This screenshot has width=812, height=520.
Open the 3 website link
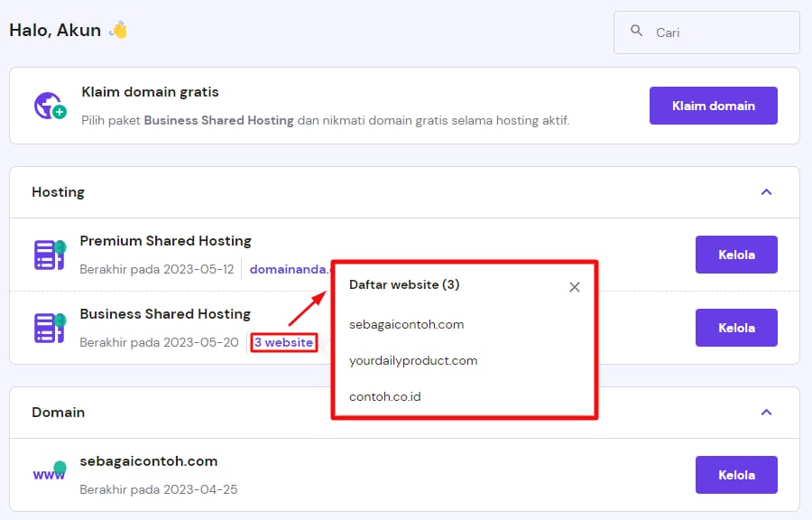pos(283,342)
